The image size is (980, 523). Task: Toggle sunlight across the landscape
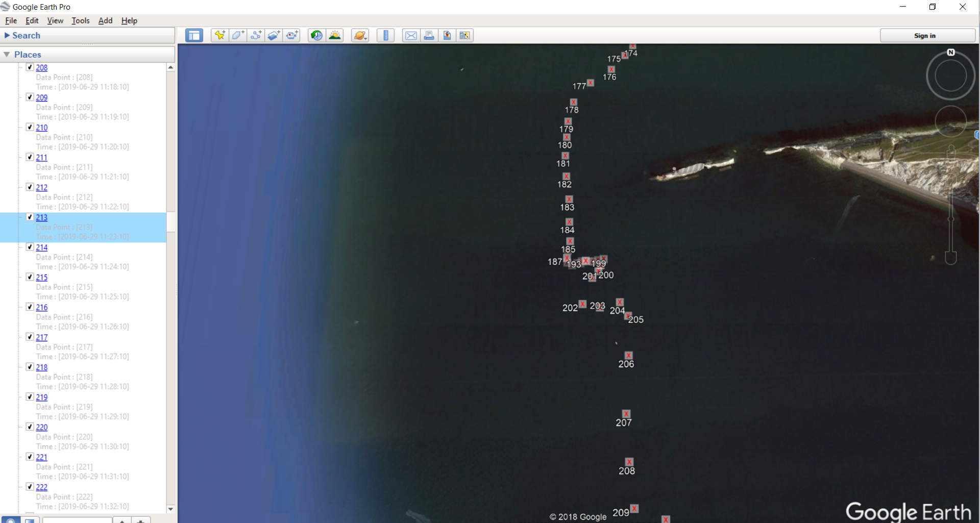pos(335,36)
